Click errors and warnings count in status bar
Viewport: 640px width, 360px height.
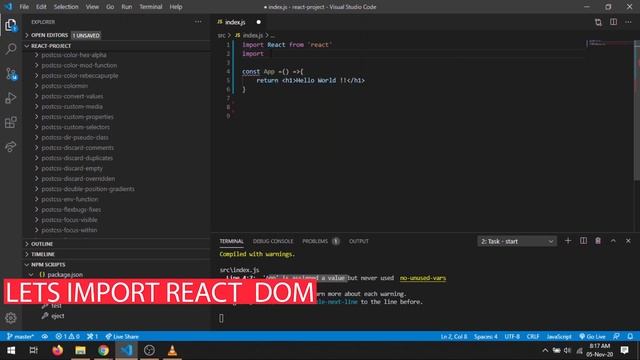click(x=68, y=336)
